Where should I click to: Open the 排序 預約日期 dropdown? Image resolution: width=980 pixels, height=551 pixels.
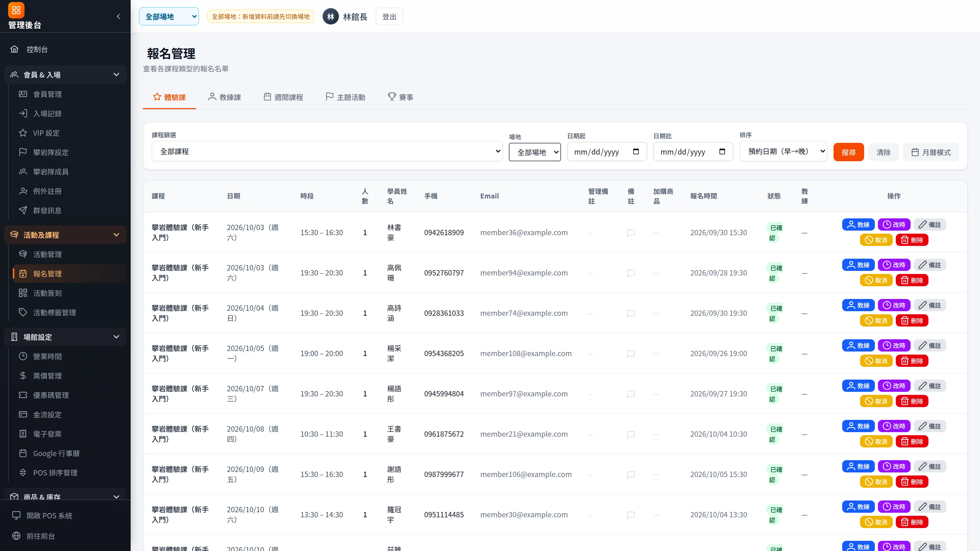783,151
